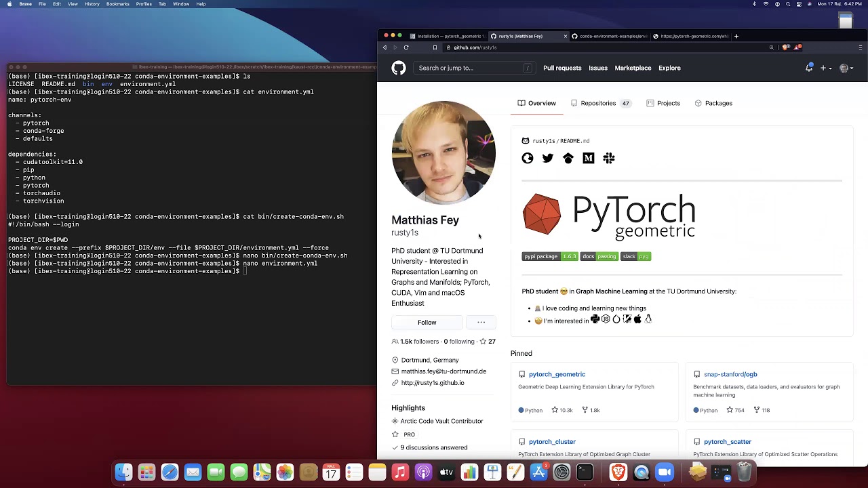Viewport: 868px width, 488px height.
Task: Open the create new plus dropdown
Action: point(825,68)
